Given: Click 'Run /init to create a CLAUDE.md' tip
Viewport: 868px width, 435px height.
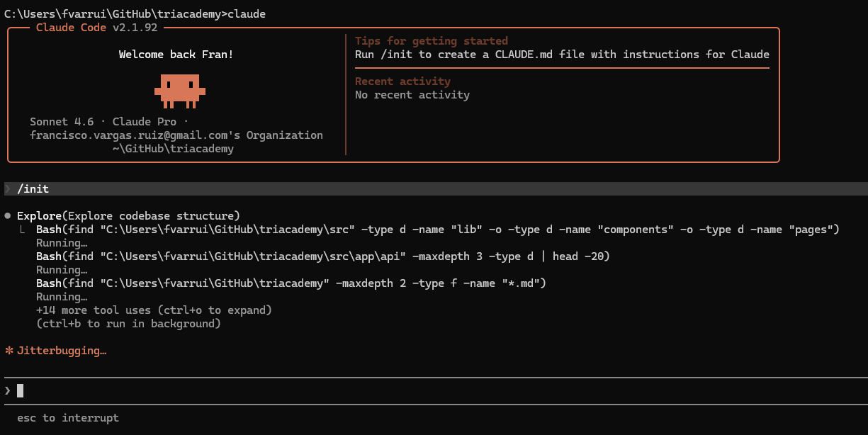Looking at the screenshot, I should [562, 55].
